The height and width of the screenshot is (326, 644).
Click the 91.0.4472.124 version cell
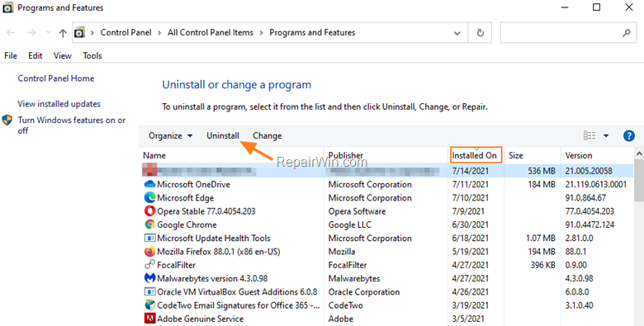tap(590, 225)
